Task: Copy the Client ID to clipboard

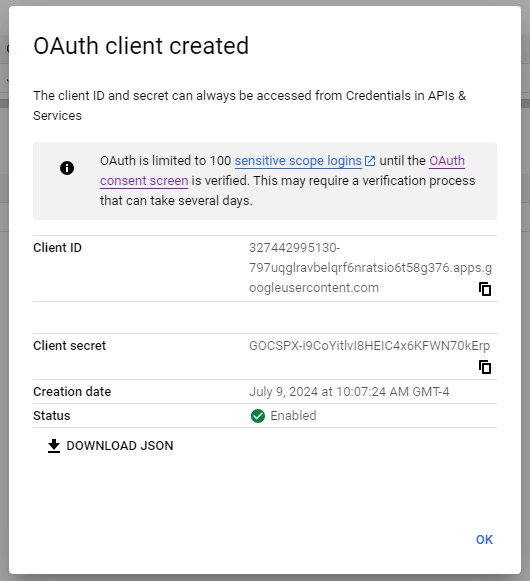Action: click(x=485, y=289)
